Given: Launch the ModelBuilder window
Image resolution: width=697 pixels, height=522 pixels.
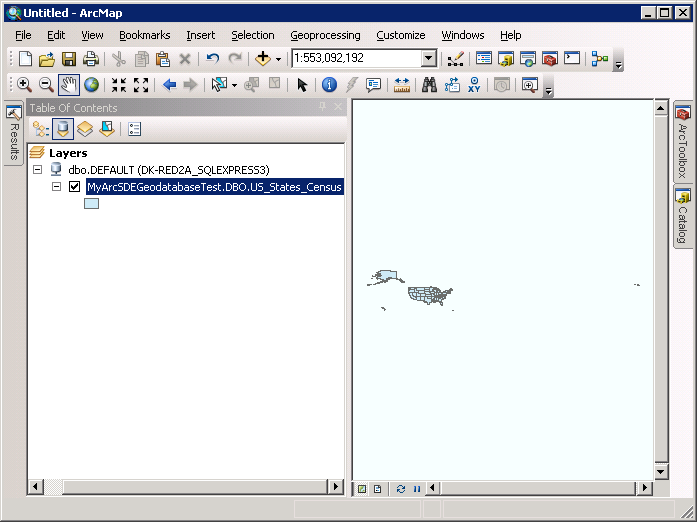Looking at the screenshot, I should click(x=600, y=59).
